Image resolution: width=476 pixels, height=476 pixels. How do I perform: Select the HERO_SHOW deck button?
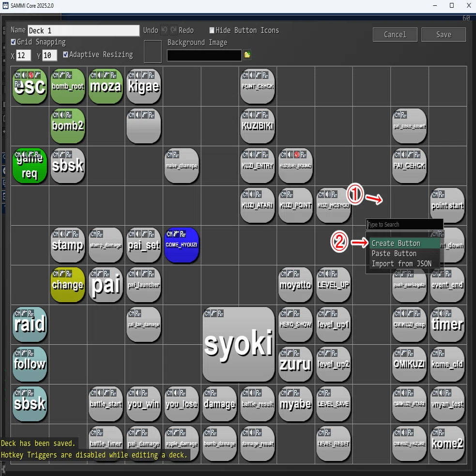tap(295, 324)
